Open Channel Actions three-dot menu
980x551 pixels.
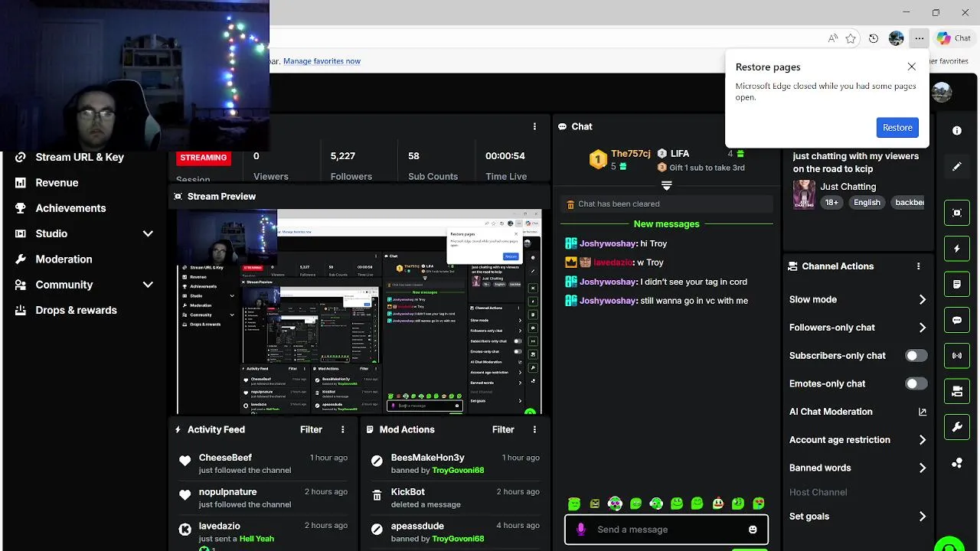point(918,266)
